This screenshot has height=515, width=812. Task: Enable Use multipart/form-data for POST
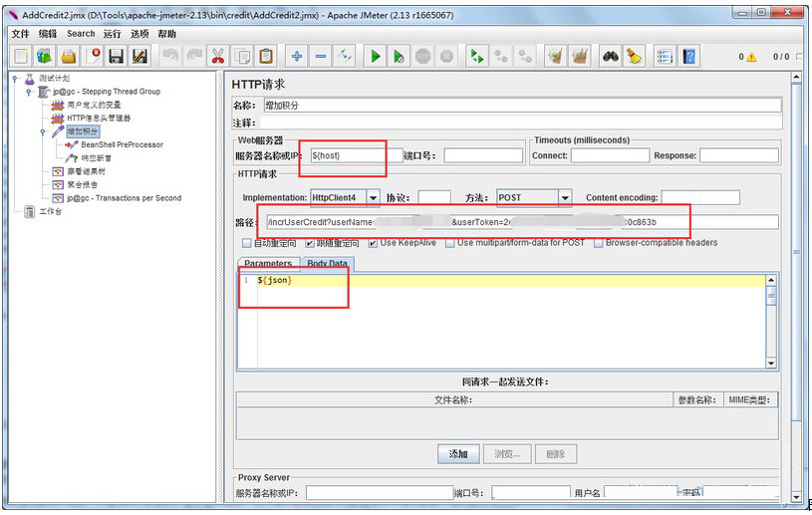click(x=450, y=243)
